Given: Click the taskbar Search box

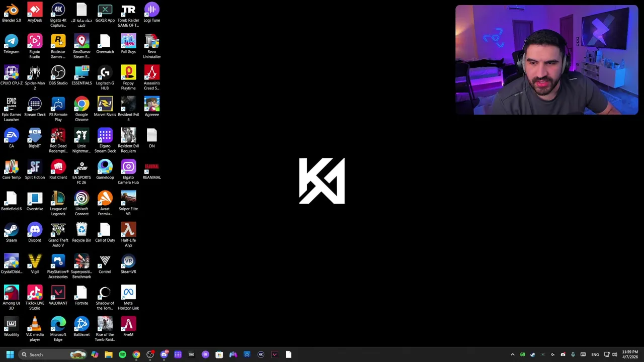Looking at the screenshot, I should (x=52, y=354).
